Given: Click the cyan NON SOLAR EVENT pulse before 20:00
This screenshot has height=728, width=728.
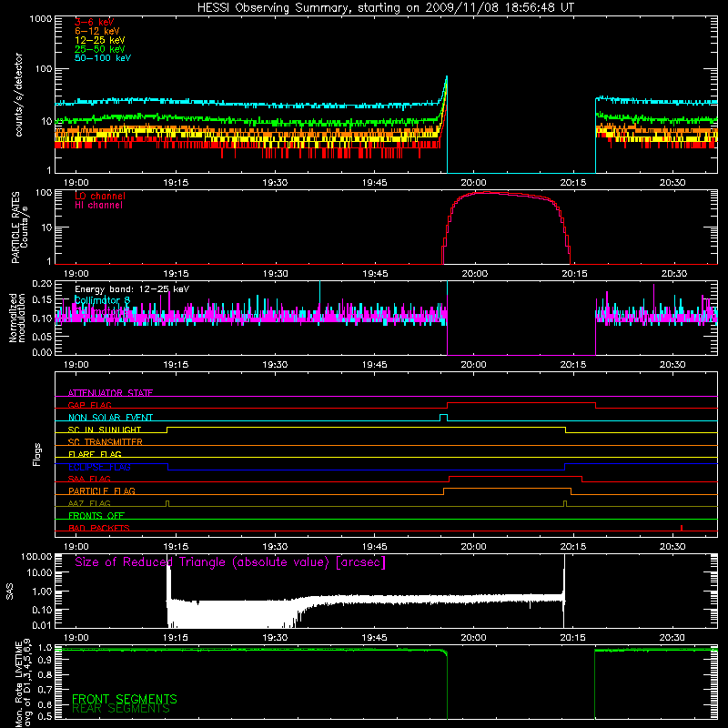Looking at the screenshot, I should pyautogui.click(x=443, y=418).
